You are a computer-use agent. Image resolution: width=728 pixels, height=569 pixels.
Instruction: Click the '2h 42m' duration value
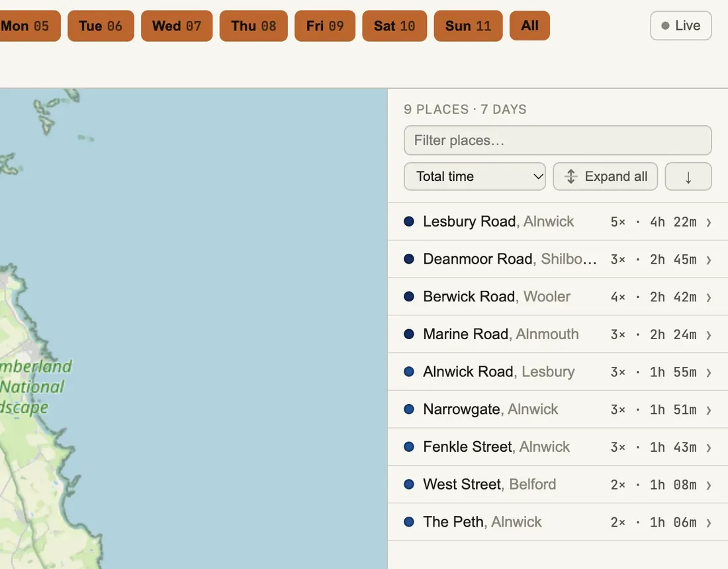point(673,297)
